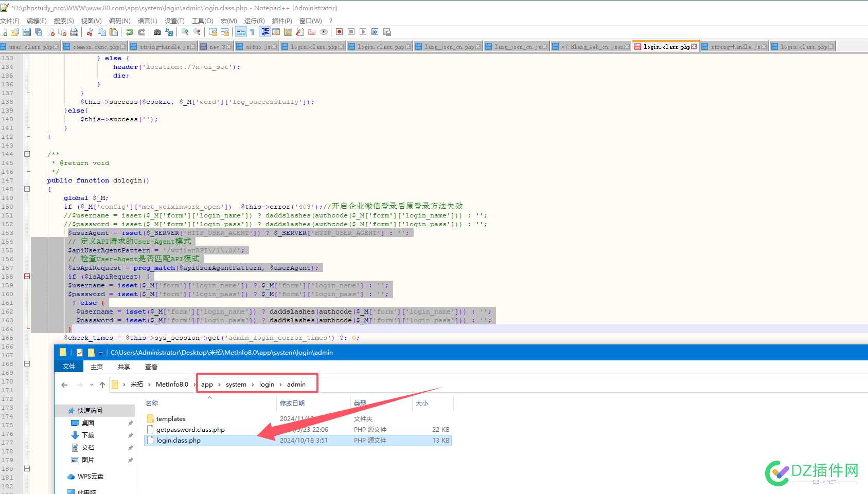Switch to the user.class.php tab
Viewport: 868px width, 494px height.
(x=30, y=47)
